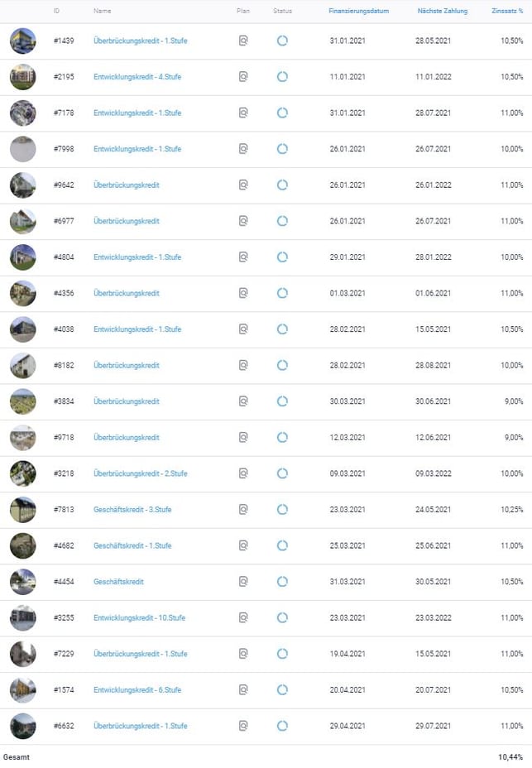
Task: Click the thumbnail image for loan #4804
Action: coord(23,257)
